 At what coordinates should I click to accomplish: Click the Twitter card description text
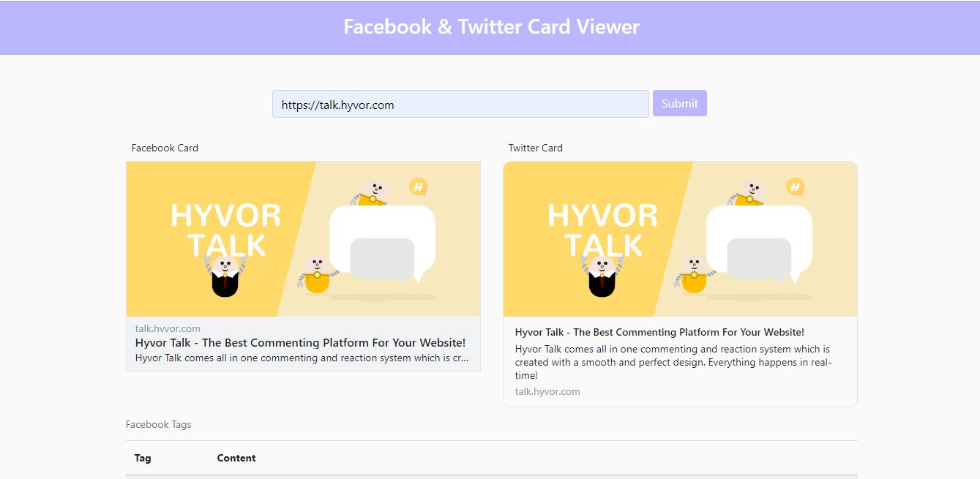point(673,362)
